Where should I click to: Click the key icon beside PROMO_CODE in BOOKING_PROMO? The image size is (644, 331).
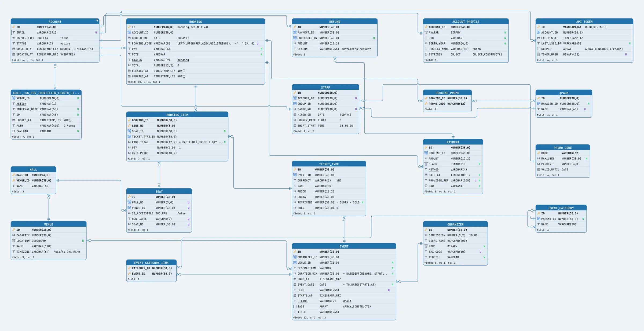click(426, 104)
